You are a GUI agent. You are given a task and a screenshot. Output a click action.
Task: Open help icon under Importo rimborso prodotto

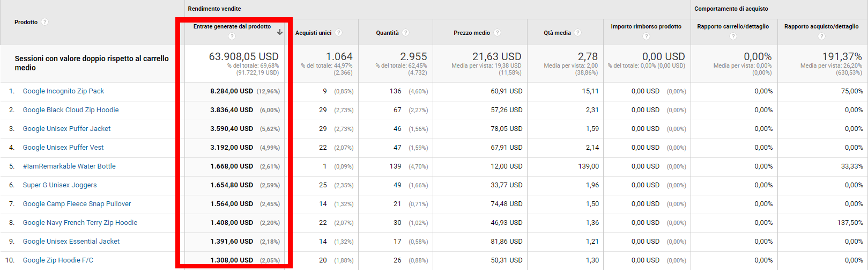[x=646, y=37]
